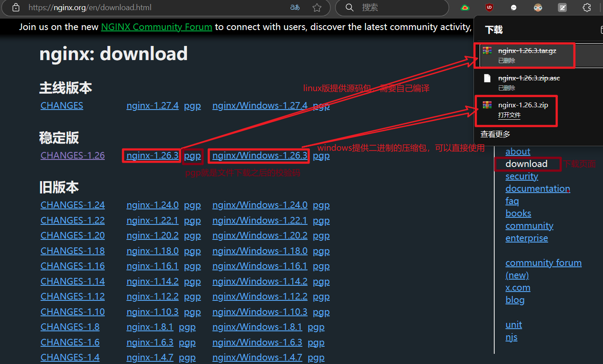Click the archive icon beside nginx-1.26.3.zip
Viewport: 603px width, 364px height.
tap(487, 105)
